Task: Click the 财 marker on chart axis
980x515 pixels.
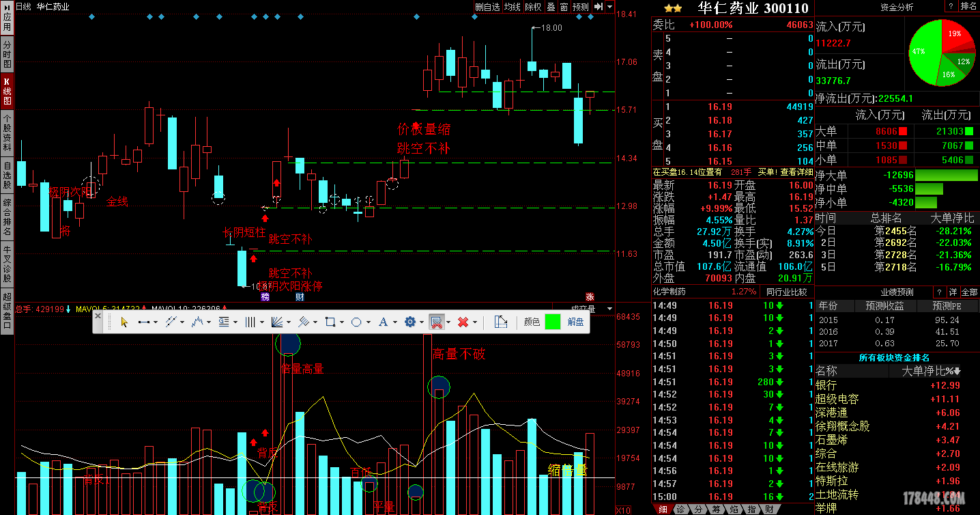Action: (x=300, y=297)
